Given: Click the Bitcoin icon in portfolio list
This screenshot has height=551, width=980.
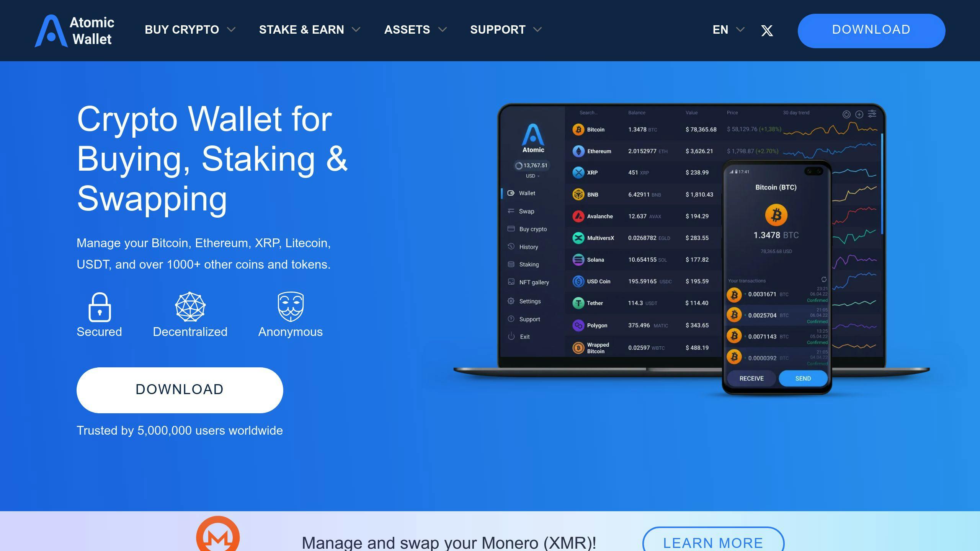Looking at the screenshot, I should (578, 129).
